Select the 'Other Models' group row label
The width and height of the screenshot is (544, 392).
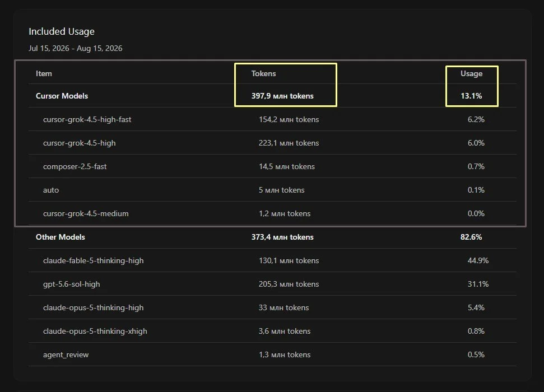[61, 237]
